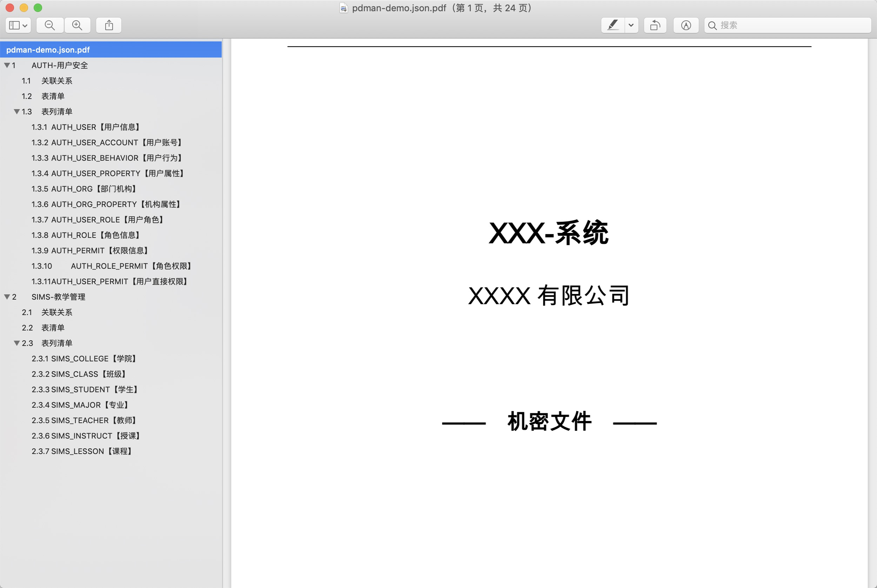Show the Markup toolbar
877x588 pixels.
[x=686, y=25]
